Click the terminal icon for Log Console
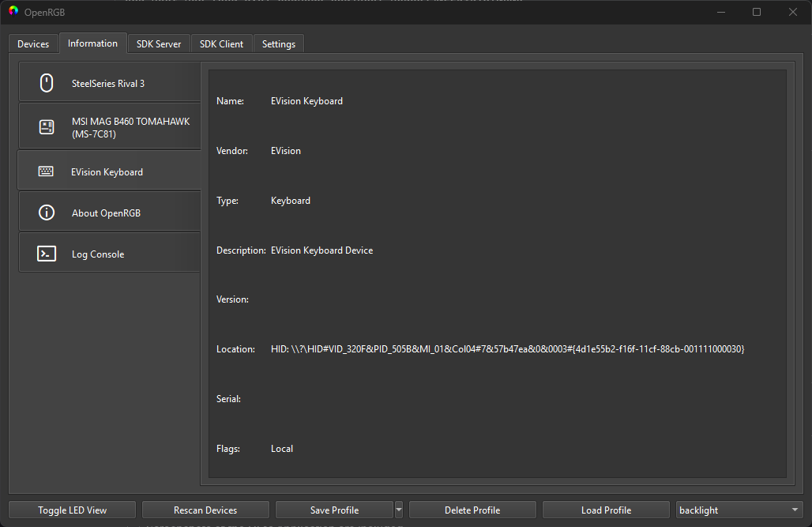Screen dimensions: 812x527 [x=47, y=254]
